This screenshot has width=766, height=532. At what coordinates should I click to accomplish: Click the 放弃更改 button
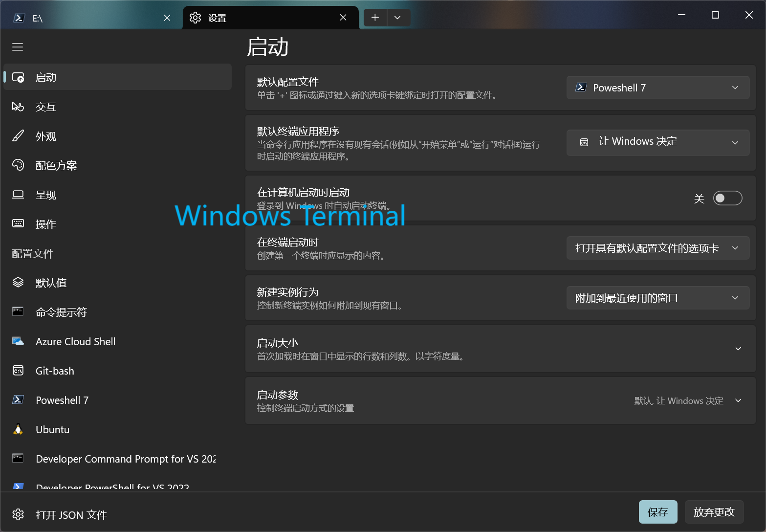pos(714,512)
